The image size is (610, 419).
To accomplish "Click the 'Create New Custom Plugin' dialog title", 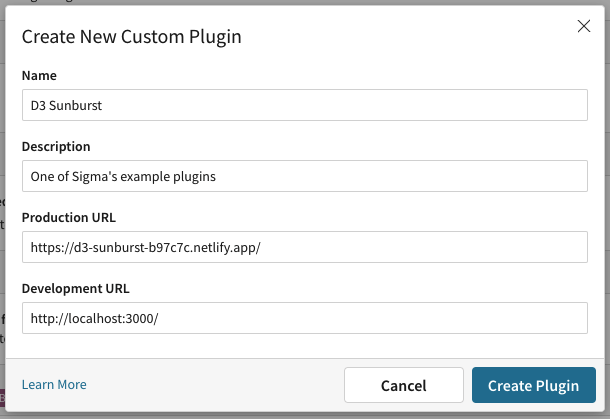I will [x=131, y=37].
